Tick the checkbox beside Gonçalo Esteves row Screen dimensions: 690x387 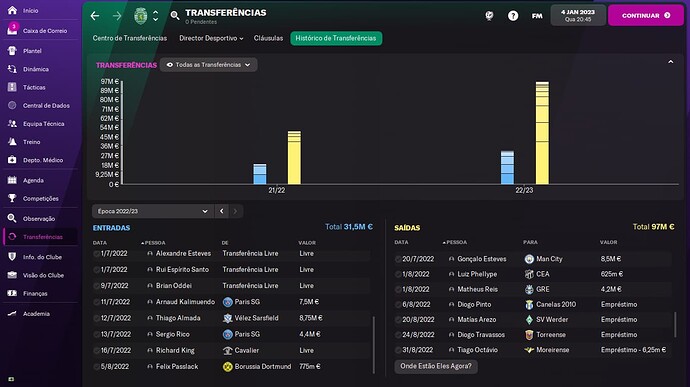point(398,259)
